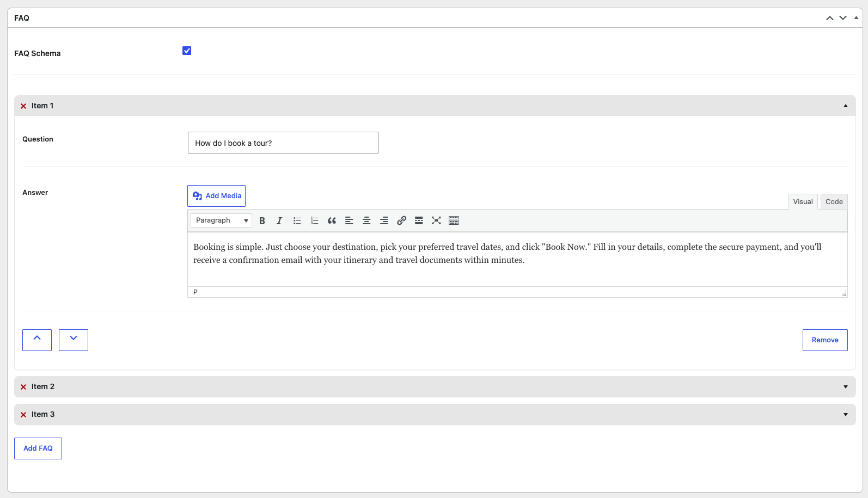The height and width of the screenshot is (498, 868).
Task: Remove FAQ Item 1
Action: (x=825, y=340)
